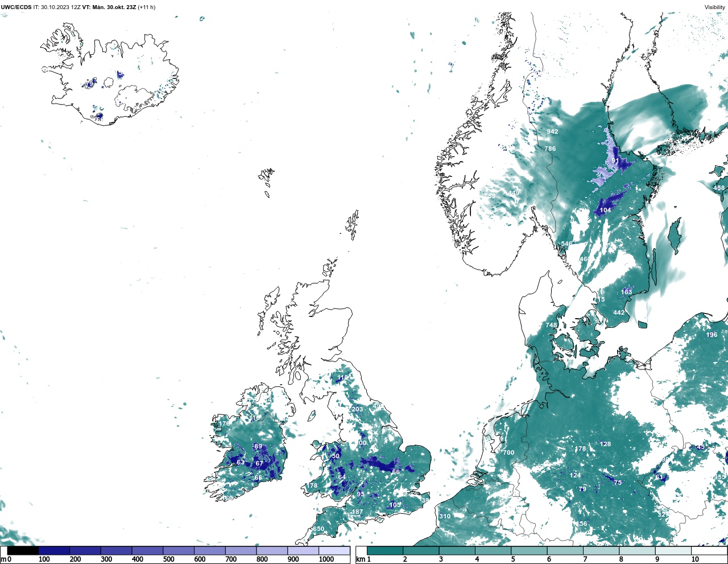Screen dimensions: 728x564
Task: Select the 9–10 km palest legend swatch
Action: pyautogui.click(x=674, y=551)
